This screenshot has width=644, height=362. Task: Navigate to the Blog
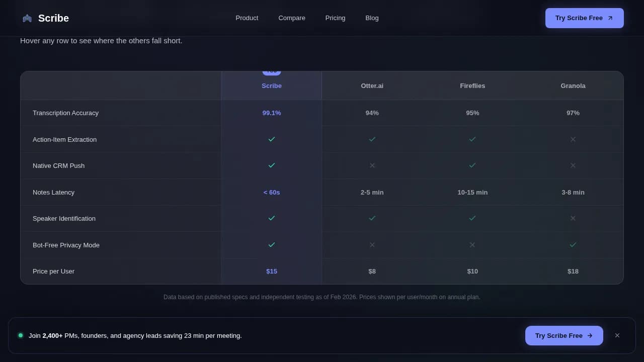click(372, 18)
